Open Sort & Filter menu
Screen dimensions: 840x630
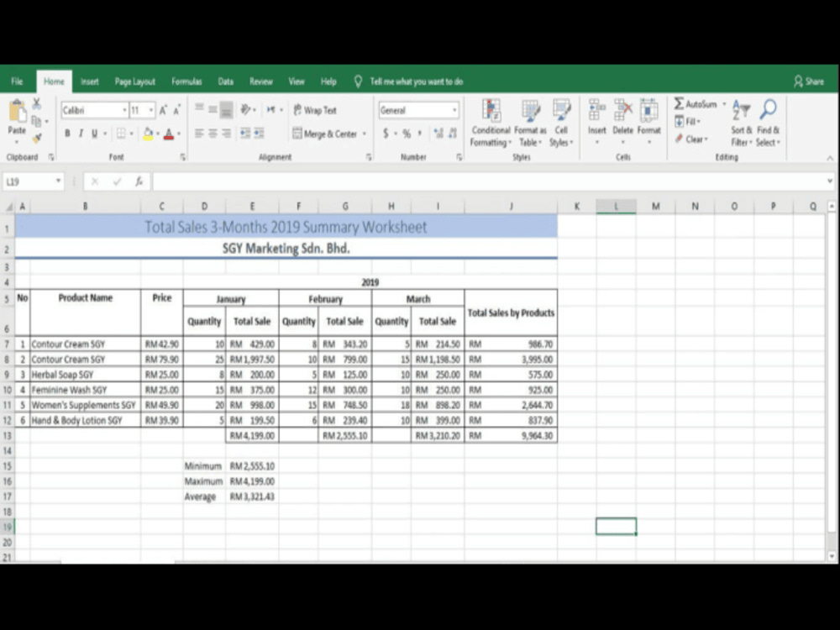tap(742, 123)
